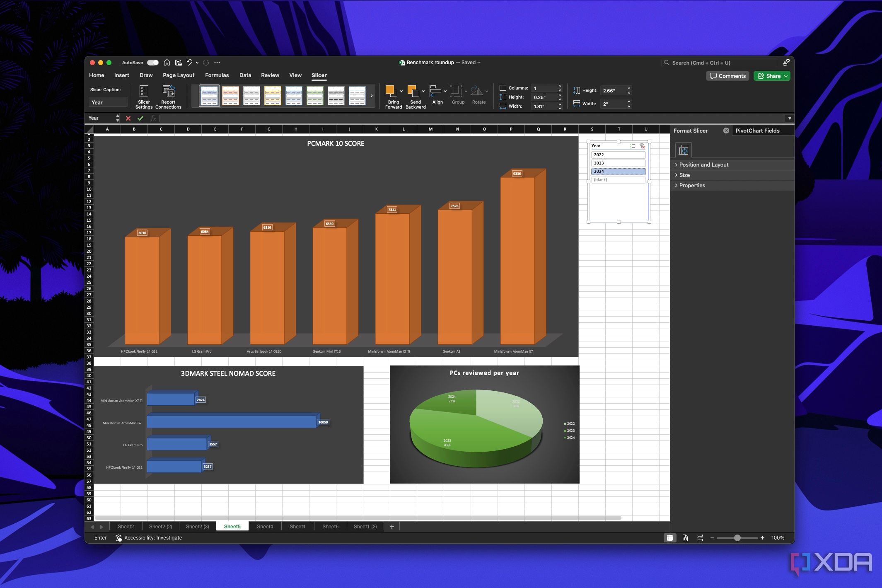Switch to Sheet4 tab

coord(264,526)
